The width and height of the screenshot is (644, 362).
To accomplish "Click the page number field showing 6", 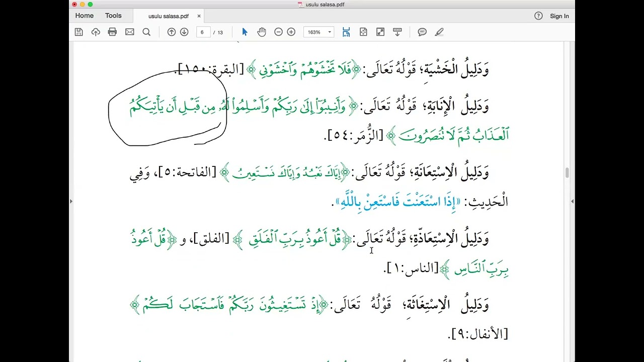I will (x=203, y=32).
